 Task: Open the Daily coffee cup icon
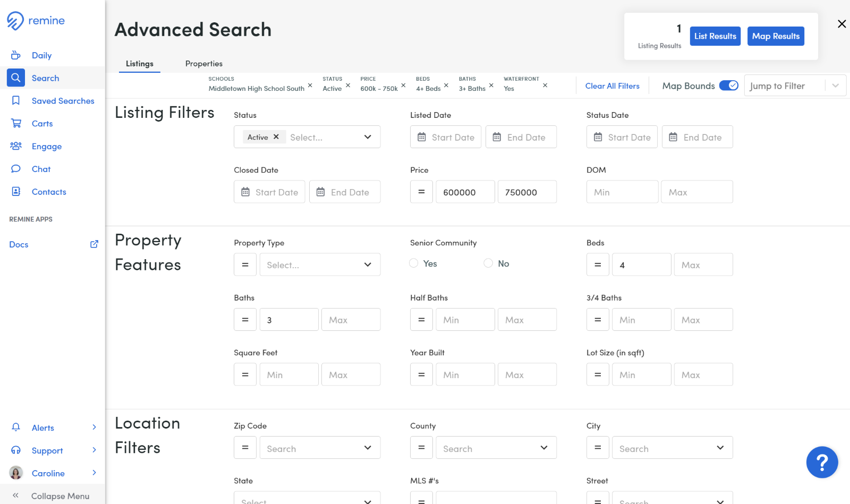coord(16,55)
